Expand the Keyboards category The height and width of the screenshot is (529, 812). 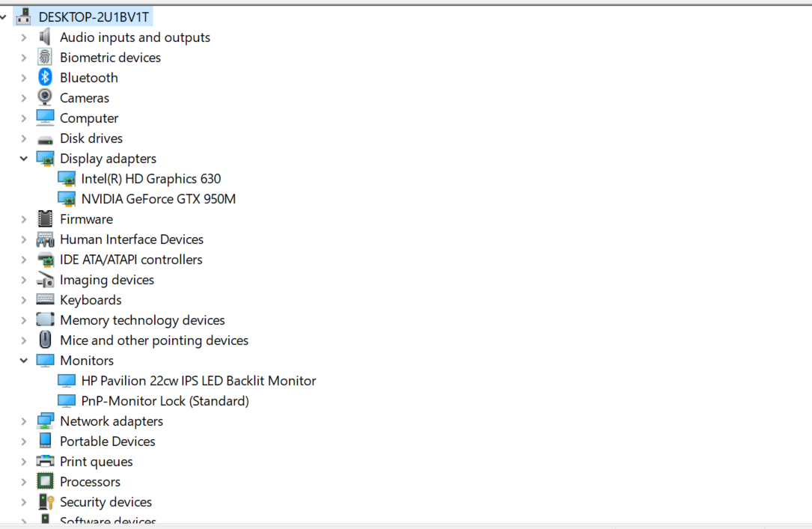coord(24,300)
